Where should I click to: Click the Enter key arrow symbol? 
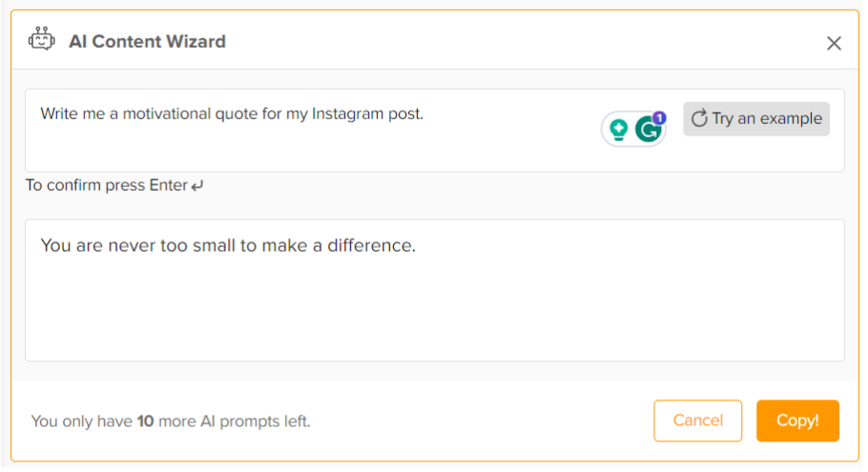197,186
